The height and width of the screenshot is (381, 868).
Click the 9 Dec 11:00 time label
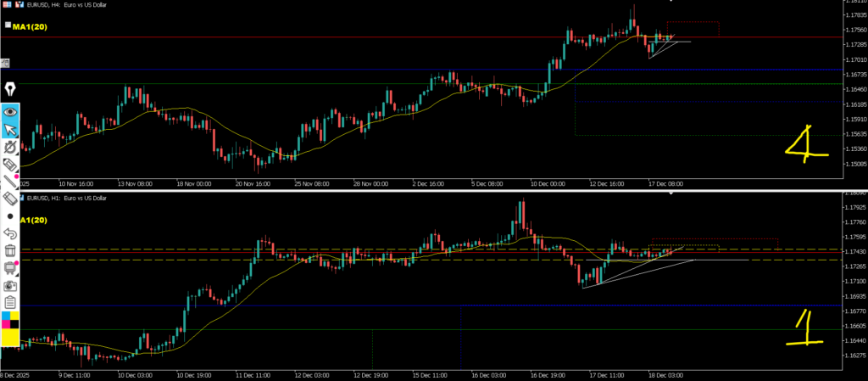pos(75,375)
